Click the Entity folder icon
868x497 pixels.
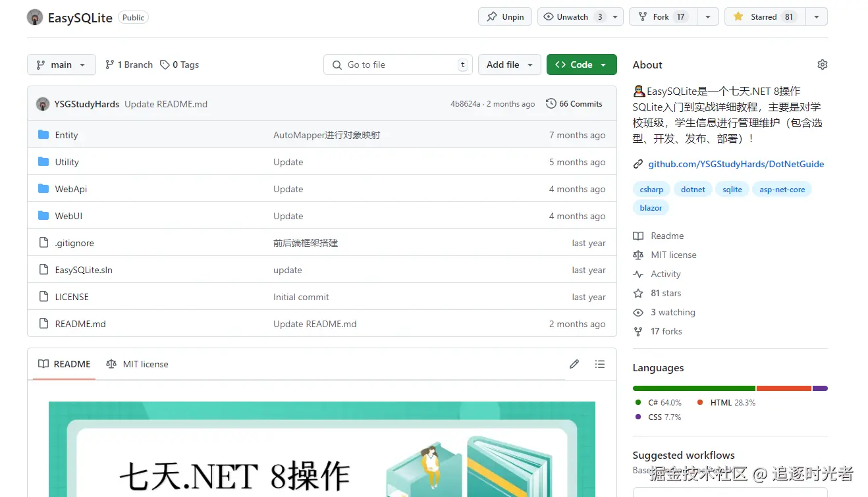[43, 135]
